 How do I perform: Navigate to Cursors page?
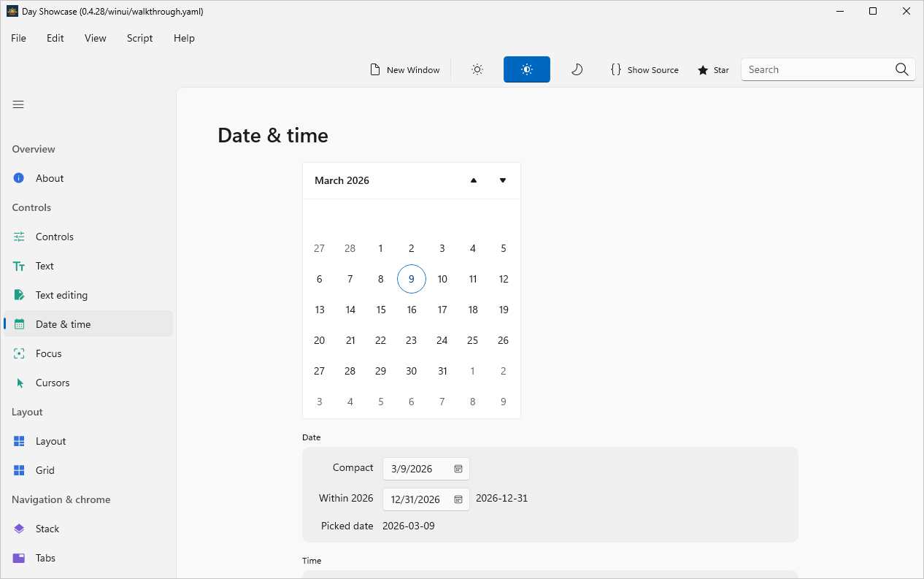(88, 383)
